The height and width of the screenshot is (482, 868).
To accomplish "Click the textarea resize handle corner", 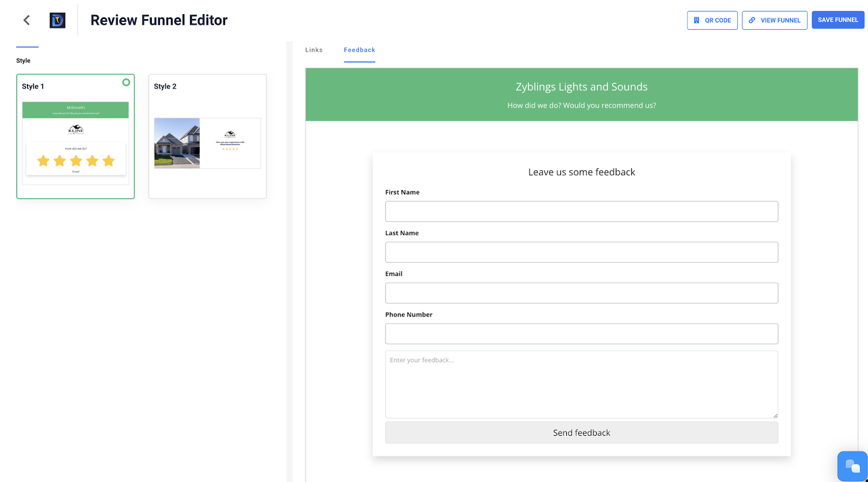I will click(775, 415).
